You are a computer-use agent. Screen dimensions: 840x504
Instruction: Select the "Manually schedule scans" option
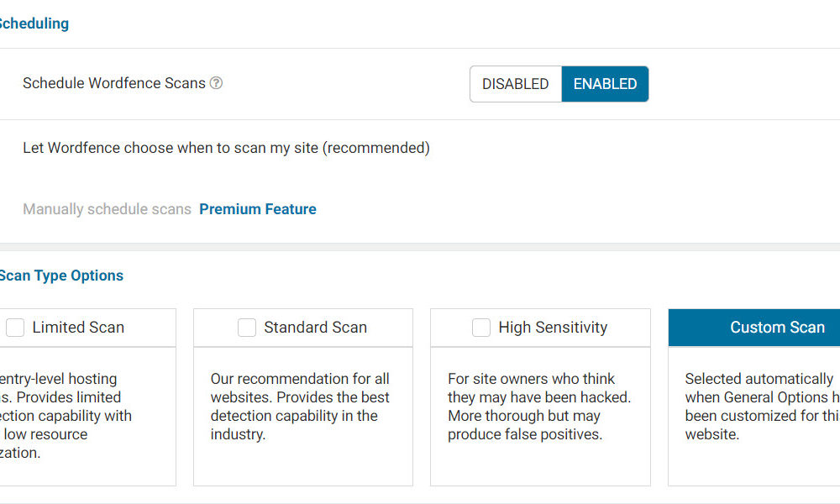[107, 209]
